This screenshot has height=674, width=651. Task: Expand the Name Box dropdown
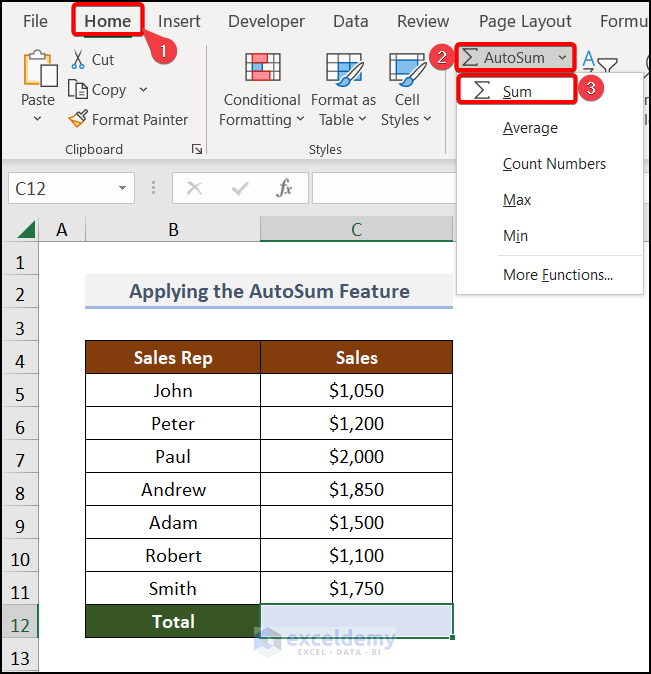click(x=122, y=188)
